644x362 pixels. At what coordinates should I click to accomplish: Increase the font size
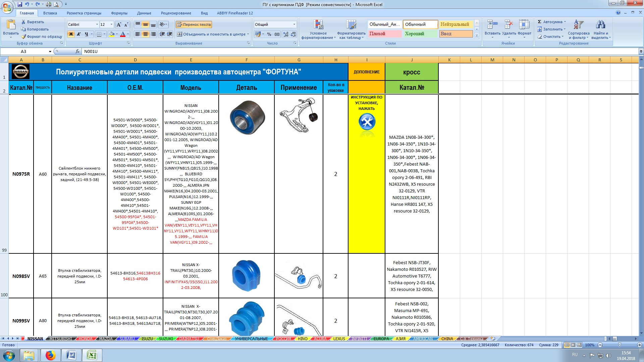pos(119,24)
